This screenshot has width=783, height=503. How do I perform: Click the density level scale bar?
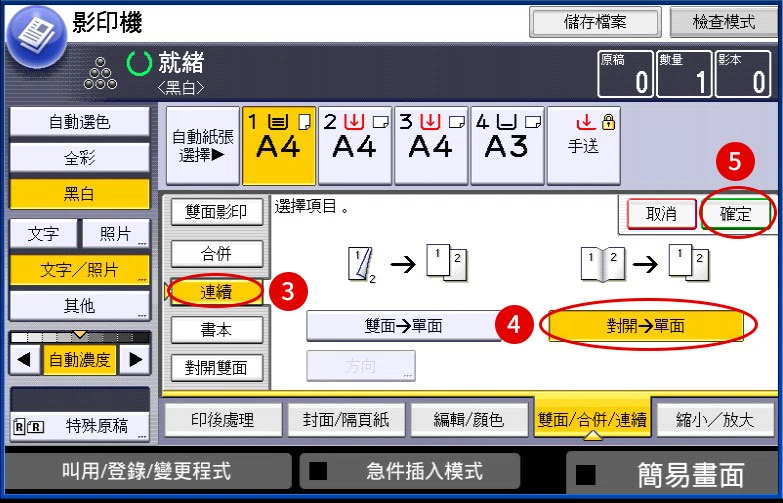pyautogui.click(x=80, y=337)
